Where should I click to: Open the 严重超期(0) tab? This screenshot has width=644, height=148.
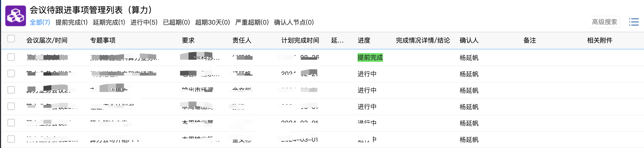252,22
